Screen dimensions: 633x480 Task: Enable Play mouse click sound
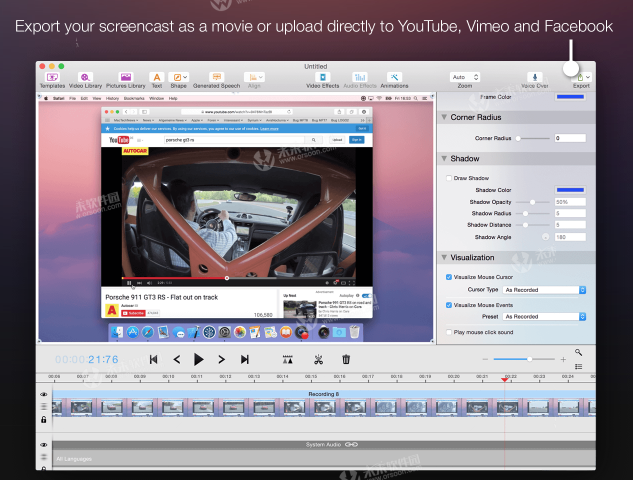[x=448, y=332]
